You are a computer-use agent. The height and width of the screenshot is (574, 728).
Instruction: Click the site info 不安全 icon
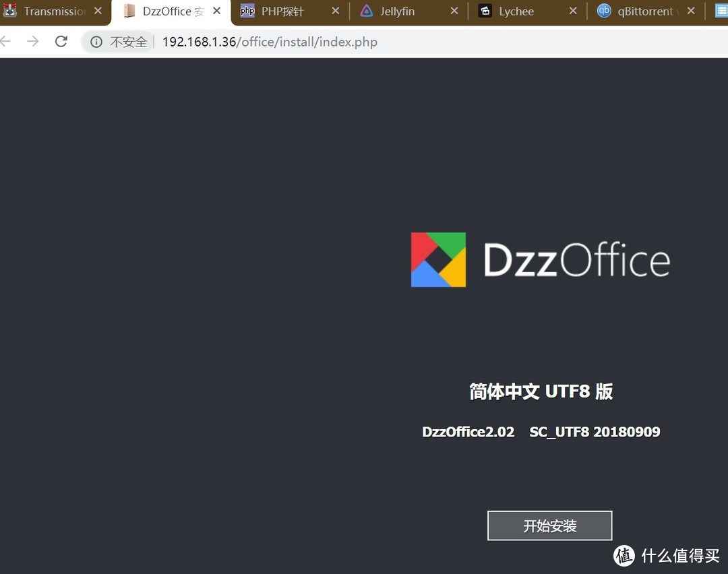96,42
